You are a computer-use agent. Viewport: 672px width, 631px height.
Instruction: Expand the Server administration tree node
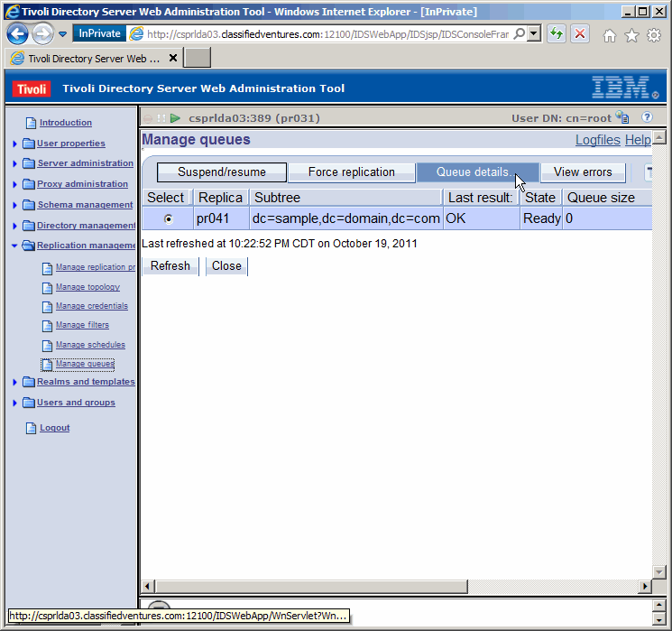[x=15, y=164]
